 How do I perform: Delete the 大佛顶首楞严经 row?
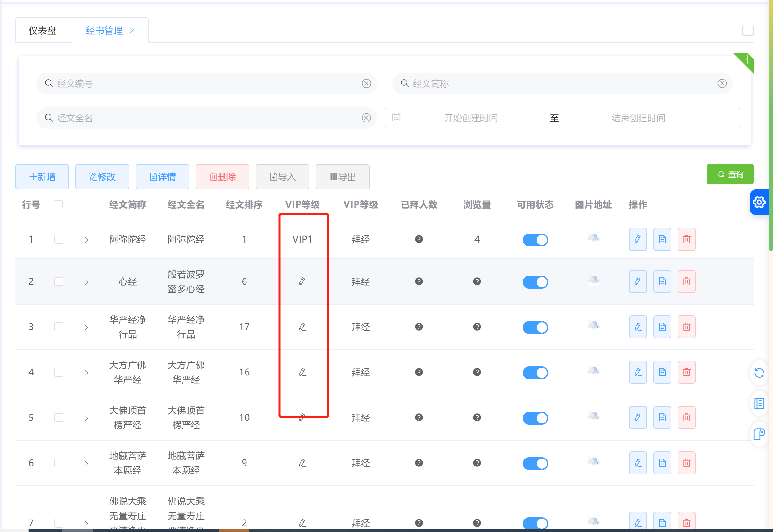(x=686, y=418)
